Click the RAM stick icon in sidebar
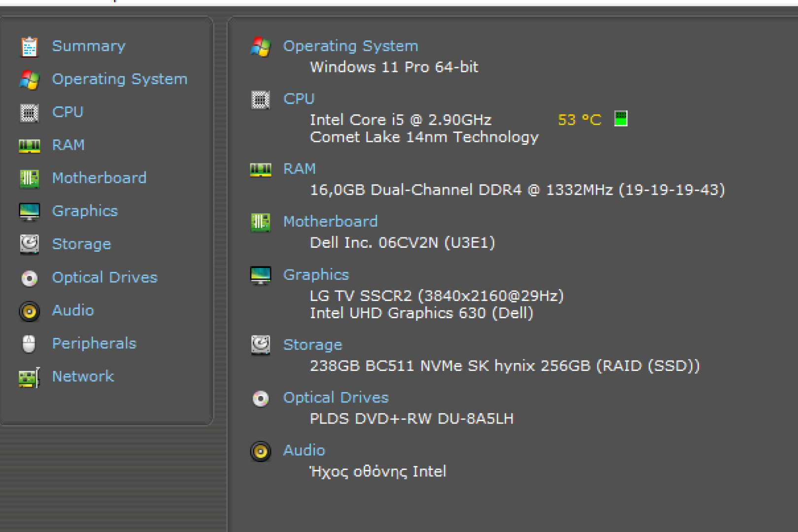 point(29,146)
